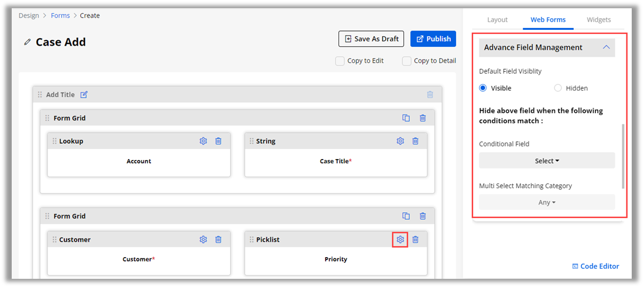Check the Copy to Detail option
644x287 pixels.
point(406,61)
